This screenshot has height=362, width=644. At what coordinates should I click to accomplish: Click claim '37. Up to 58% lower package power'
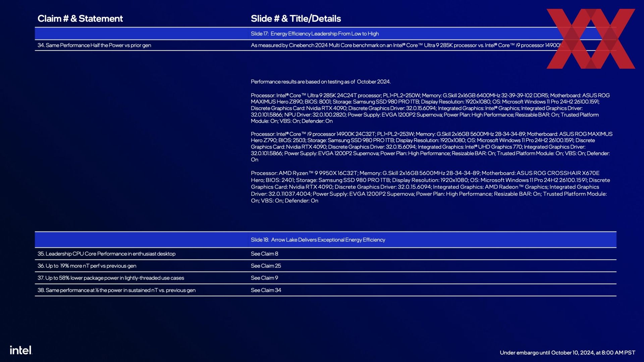pyautogui.click(x=111, y=278)
